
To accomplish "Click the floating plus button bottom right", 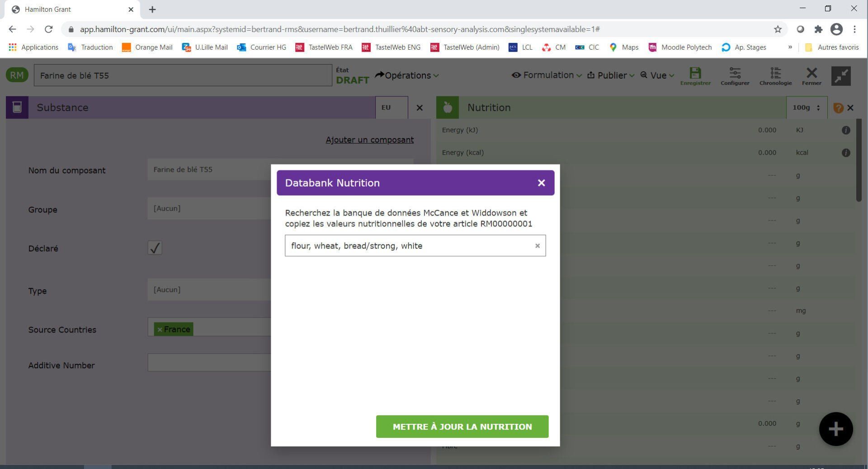I will click(x=835, y=429).
